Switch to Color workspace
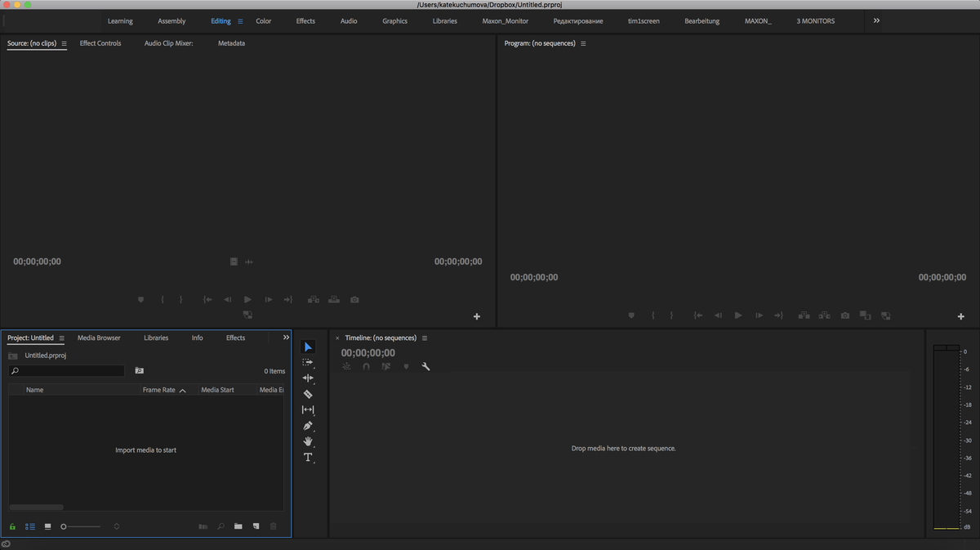The height and width of the screenshot is (550, 980). (264, 21)
